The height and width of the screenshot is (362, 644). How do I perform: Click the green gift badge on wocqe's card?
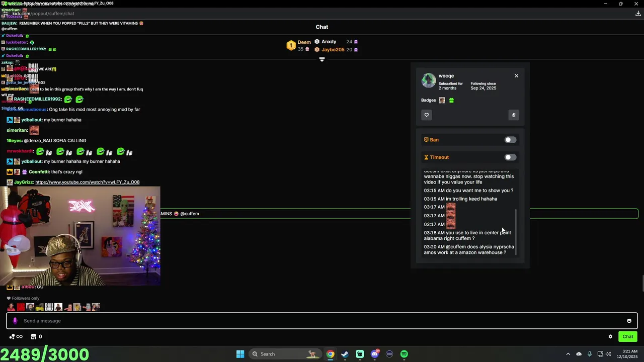coord(451,101)
